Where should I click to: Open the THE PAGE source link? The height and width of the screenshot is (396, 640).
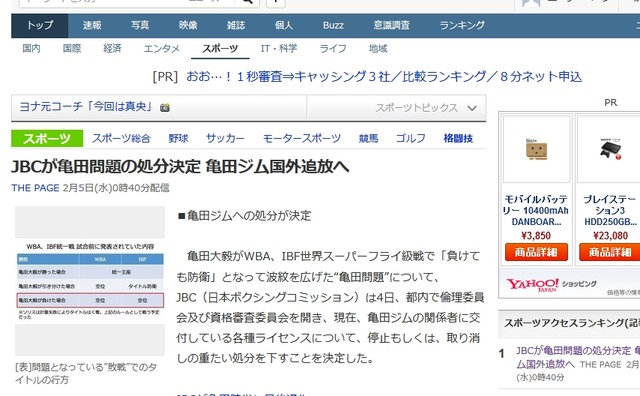(36, 188)
